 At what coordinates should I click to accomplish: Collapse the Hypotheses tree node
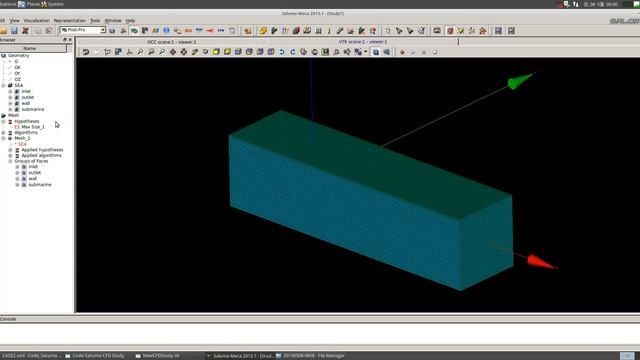(x=4, y=121)
